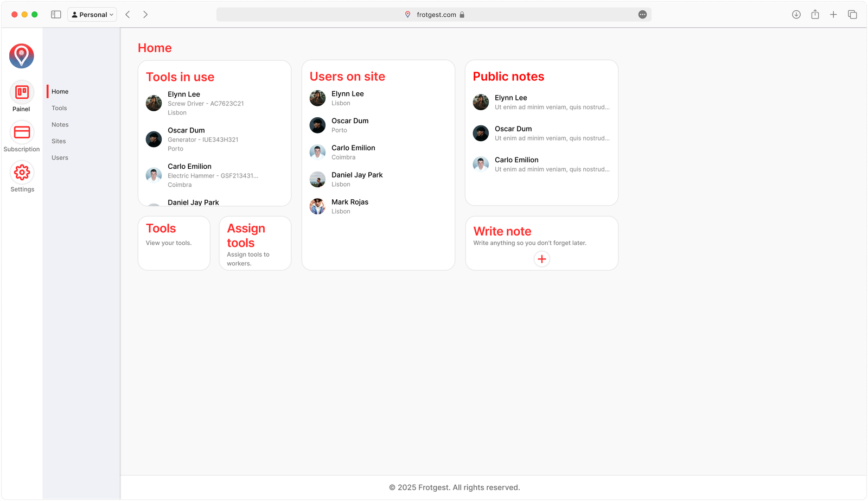
Task: Open the Subscription card icon
Action: [22, 132]
